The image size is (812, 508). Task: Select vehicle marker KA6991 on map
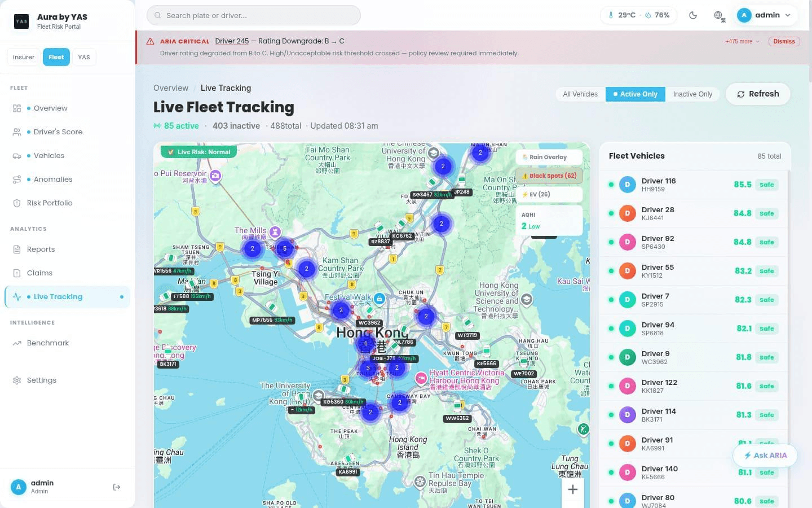(348, 472)
